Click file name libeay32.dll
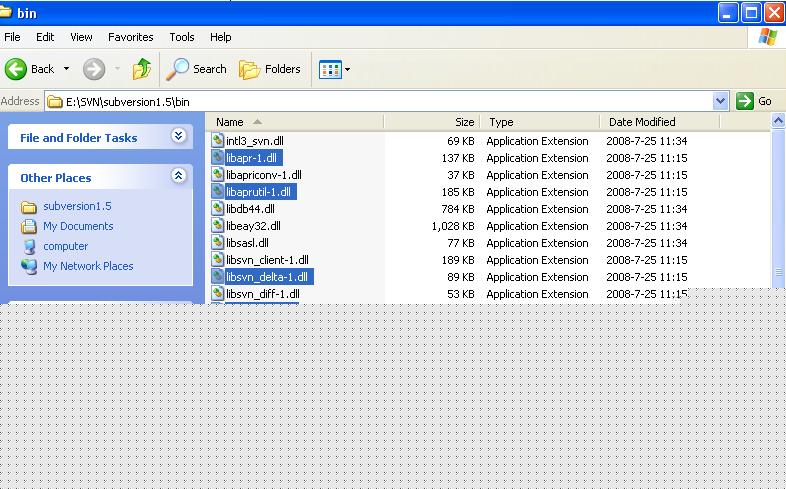 (x=253, y=226)
